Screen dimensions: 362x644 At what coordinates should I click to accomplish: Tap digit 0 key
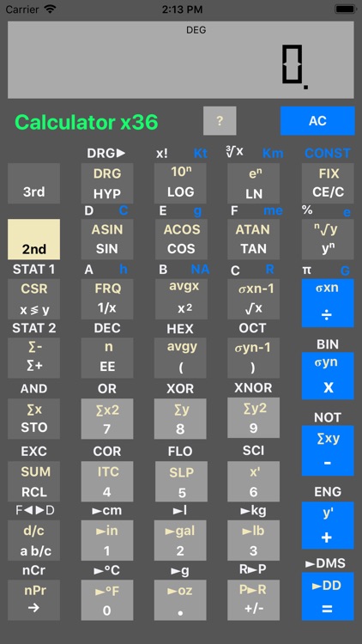pos(107,600)
